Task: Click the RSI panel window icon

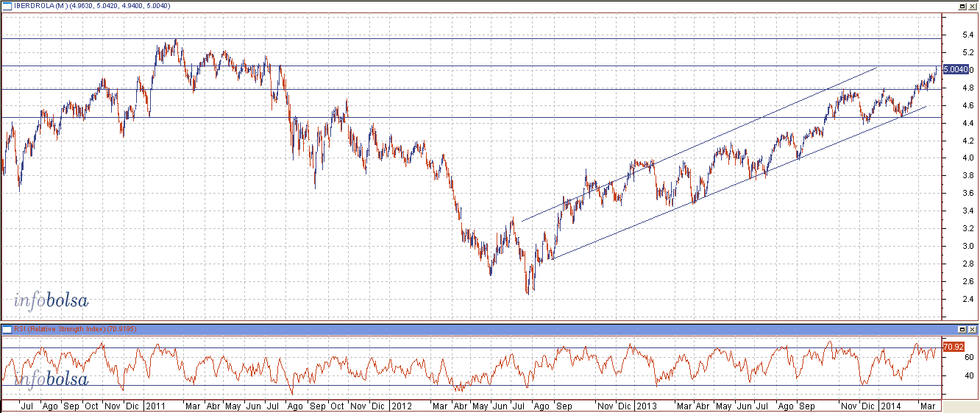Action: tap(7, 329)
